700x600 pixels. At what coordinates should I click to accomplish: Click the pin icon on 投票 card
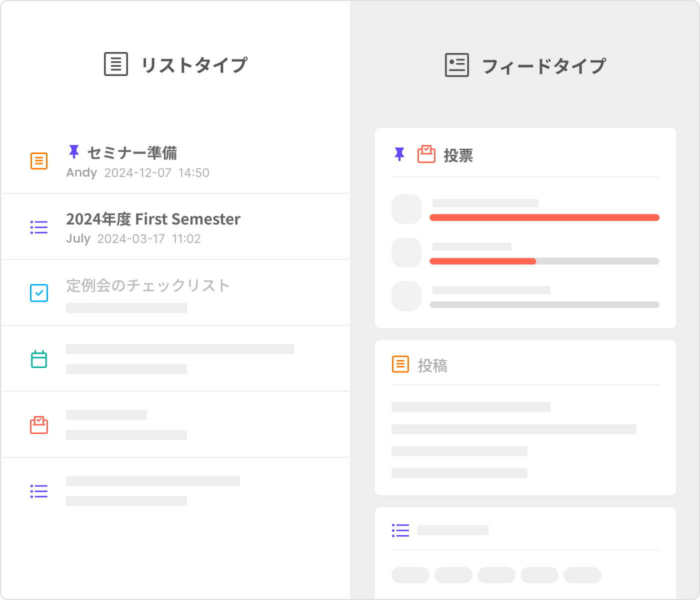pyautogui.click(x=399, y=154)
